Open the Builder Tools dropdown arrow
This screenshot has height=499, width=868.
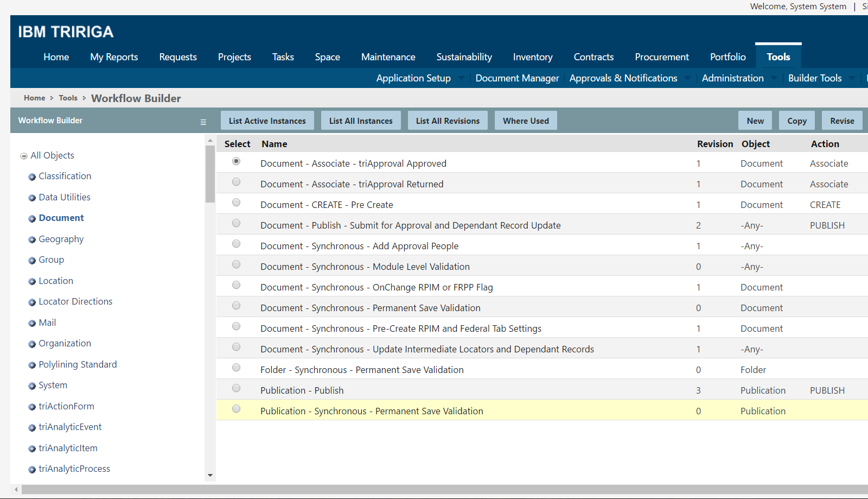pyautogui.click(x=852, y=78)
